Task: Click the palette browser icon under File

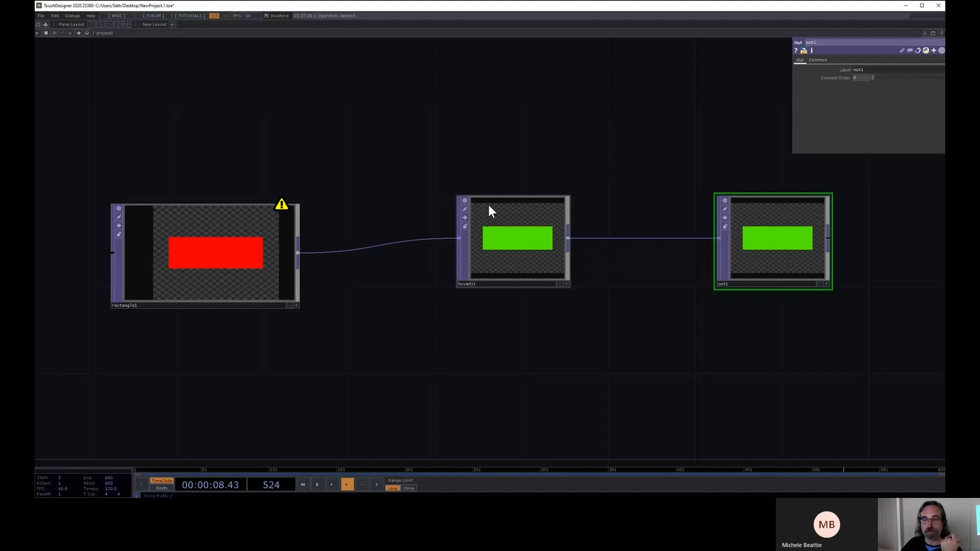Action: 38,24
